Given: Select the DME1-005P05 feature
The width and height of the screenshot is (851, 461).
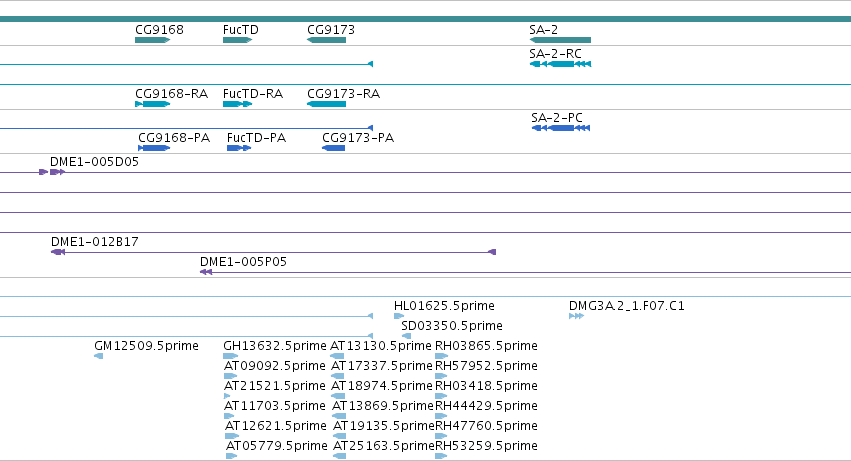Looking at the screenshot, I should coord(525,272).
